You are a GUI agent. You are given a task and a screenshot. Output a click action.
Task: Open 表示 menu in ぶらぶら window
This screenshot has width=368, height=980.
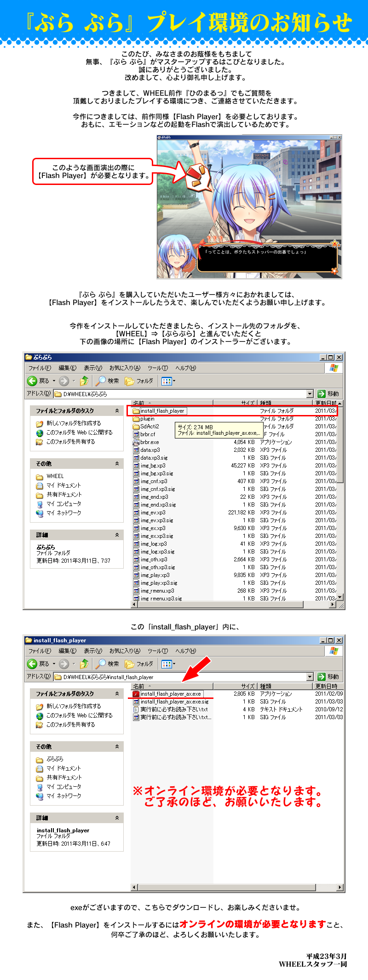[x=93, y=368]
